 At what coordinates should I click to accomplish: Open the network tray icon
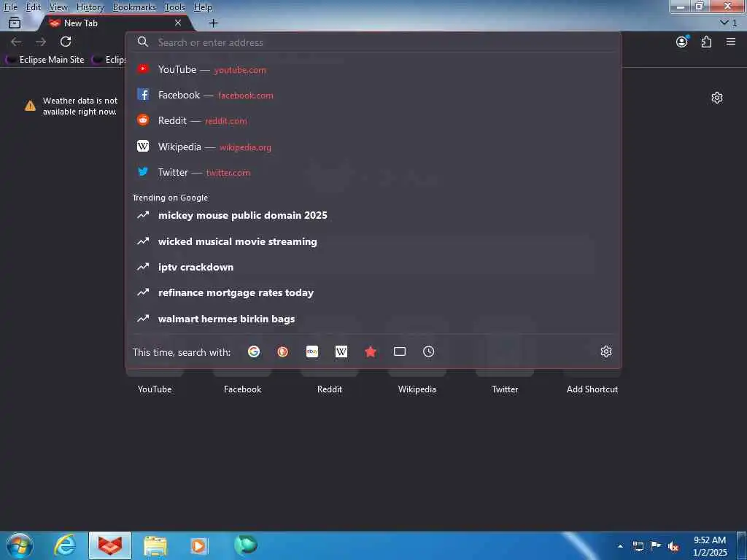click(x=638, y=546)
